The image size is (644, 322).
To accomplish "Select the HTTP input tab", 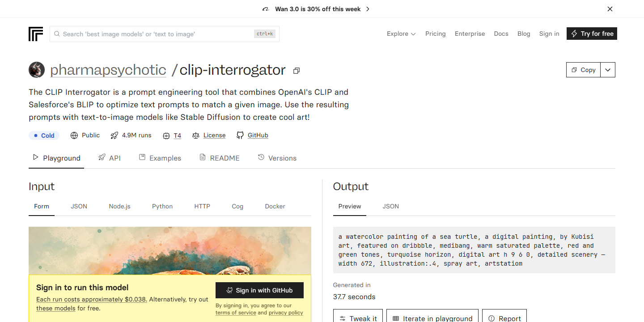I will pyautogui.click(x=202, y=206).
